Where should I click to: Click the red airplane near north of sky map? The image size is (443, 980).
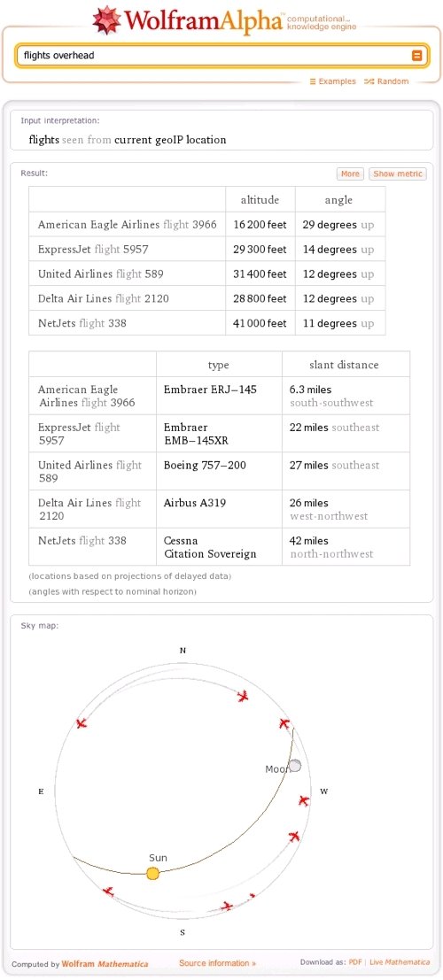click(x=244, y=696)
